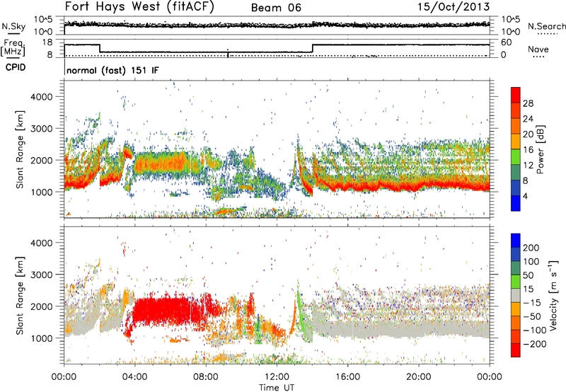Click the '28' value on Power colorbar
566x392 pixels.
pyautogui.click(x=528, y=103)
